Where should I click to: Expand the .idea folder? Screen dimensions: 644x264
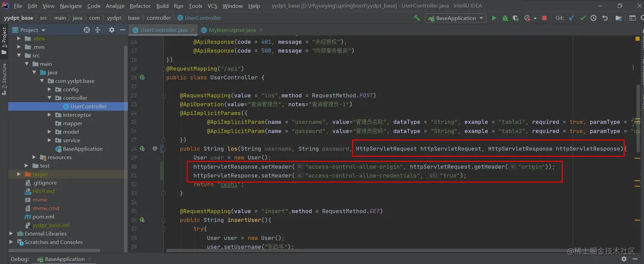tap(19, 38)
